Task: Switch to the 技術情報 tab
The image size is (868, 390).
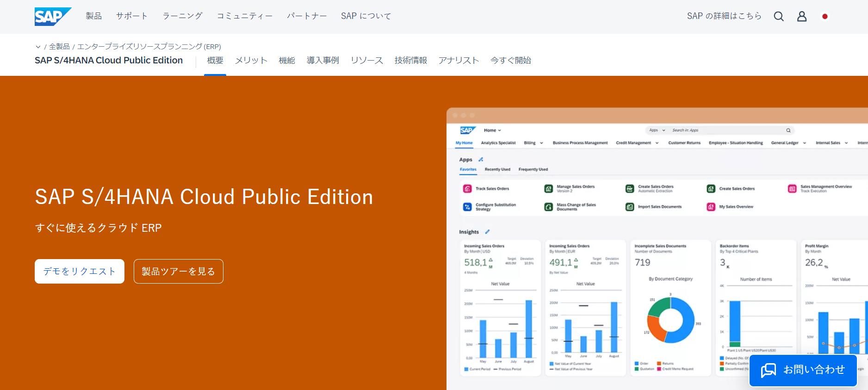Action: 411,61
